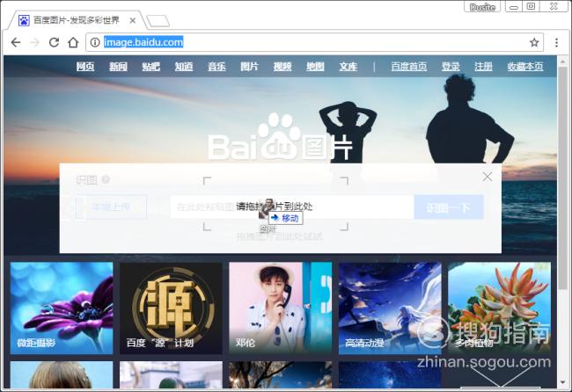Open the Chrome three-dot menu
The image size is (572, 392).
pyautogui.click(x=556, y=42)
